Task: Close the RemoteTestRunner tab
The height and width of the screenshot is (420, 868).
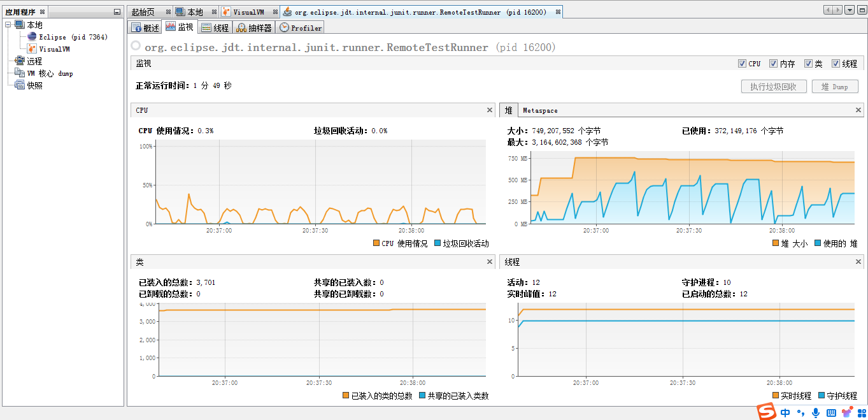Action: point(557,12)
